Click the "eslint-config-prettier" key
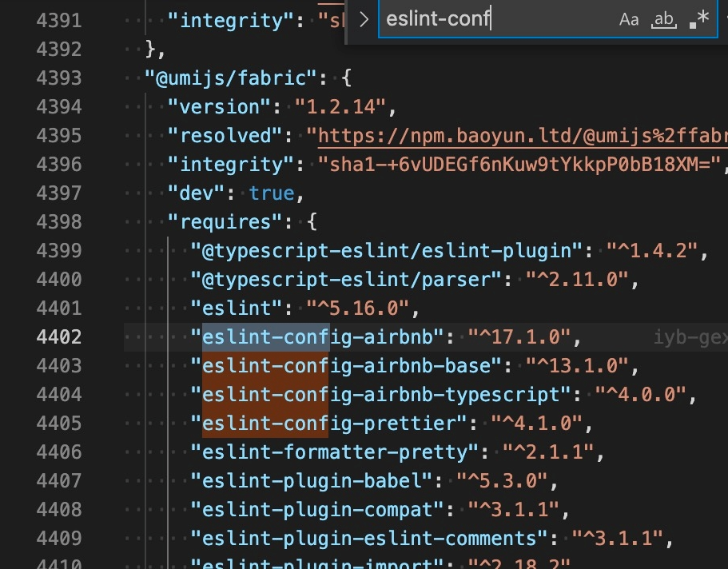The width and height of the screenshot is (728, 569). pyautogui.click(x=329, y=423)
